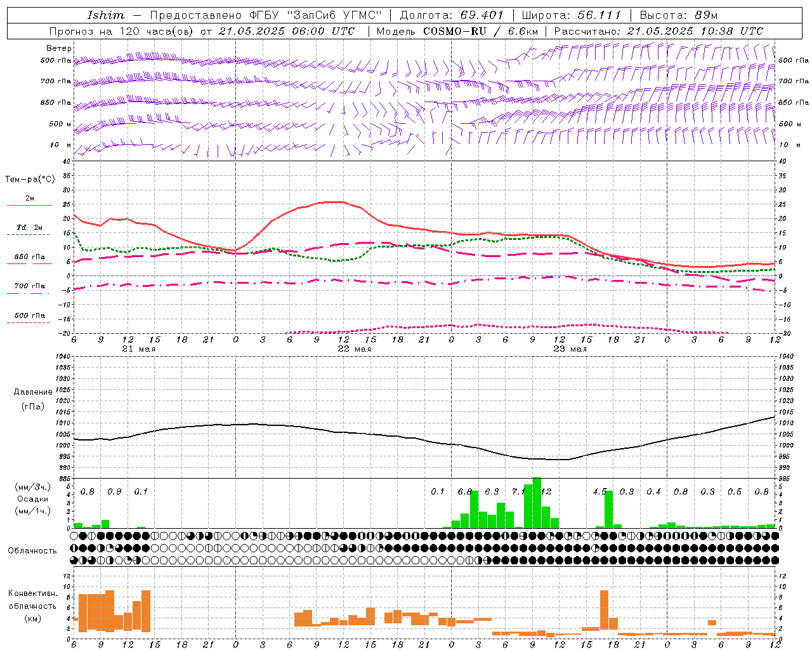Click the 3-hour precipitation value "0.5"
The width and height of the screenshot is (812, 650).
[x=735, y=492]
